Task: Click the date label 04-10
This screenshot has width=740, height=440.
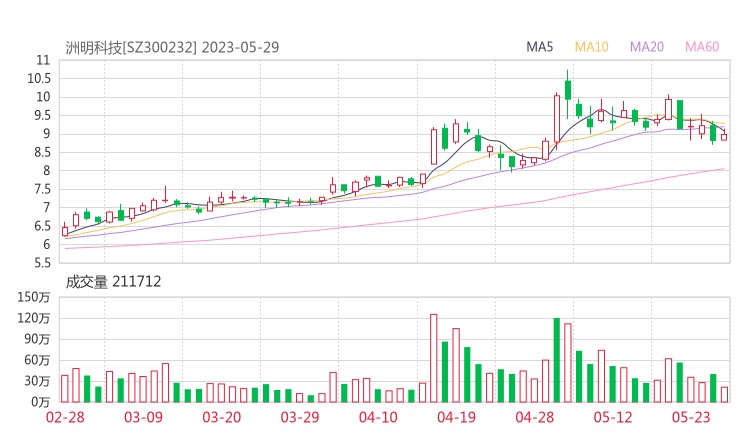Action: (378, 417)
